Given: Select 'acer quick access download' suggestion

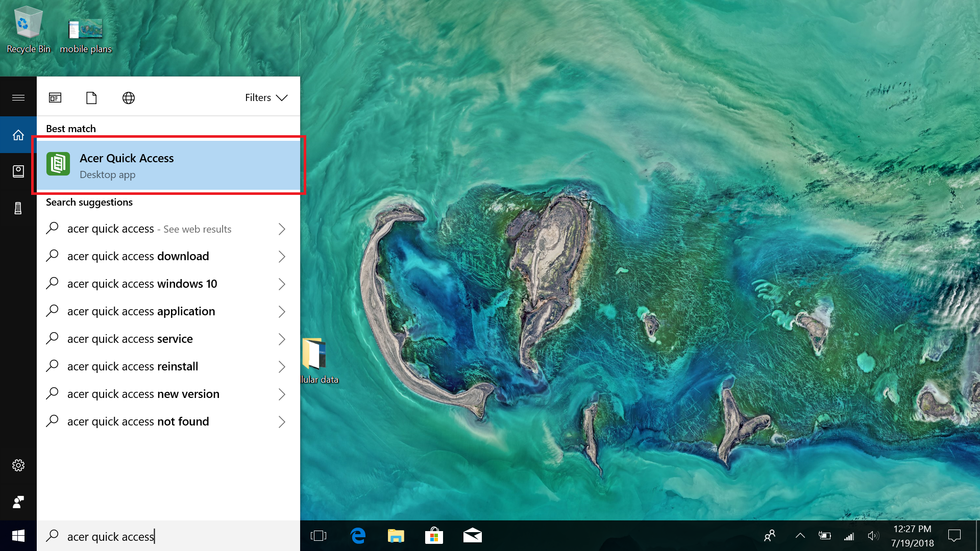Looking at the screenshot, I should (168, 256).
